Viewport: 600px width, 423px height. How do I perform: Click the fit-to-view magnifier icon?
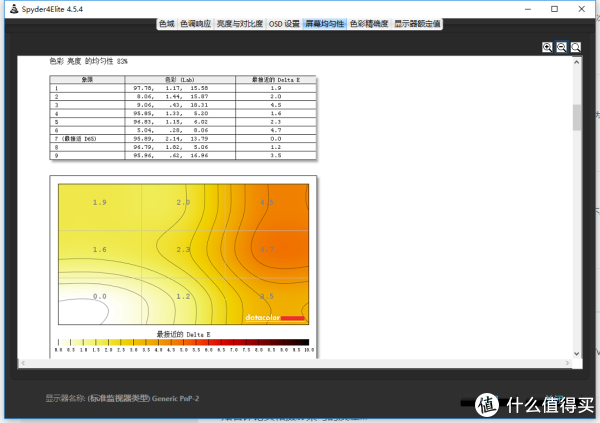[576, 47]
